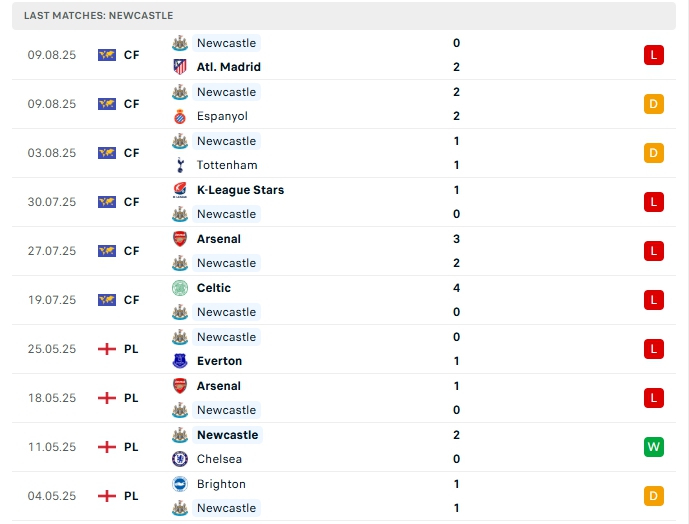Click the Espanyol team name
This screenshot has height=524, width=689.
(222, 116)
